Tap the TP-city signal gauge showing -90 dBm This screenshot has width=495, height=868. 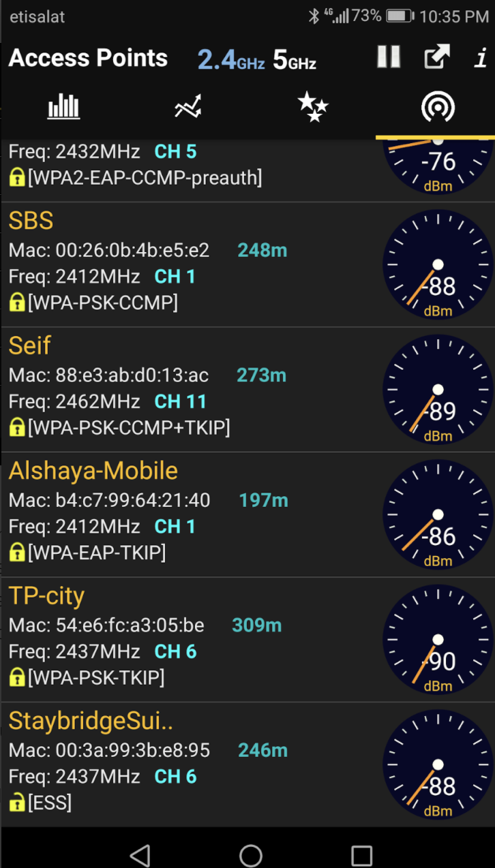pyautogui.click(x=438, y=639)
